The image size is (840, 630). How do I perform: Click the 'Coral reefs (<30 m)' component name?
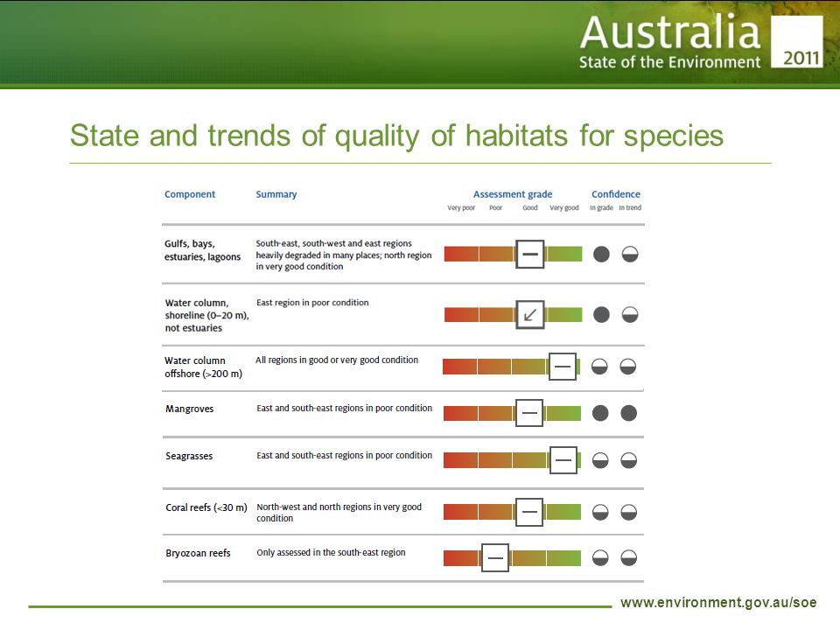[x=206, y=507]
